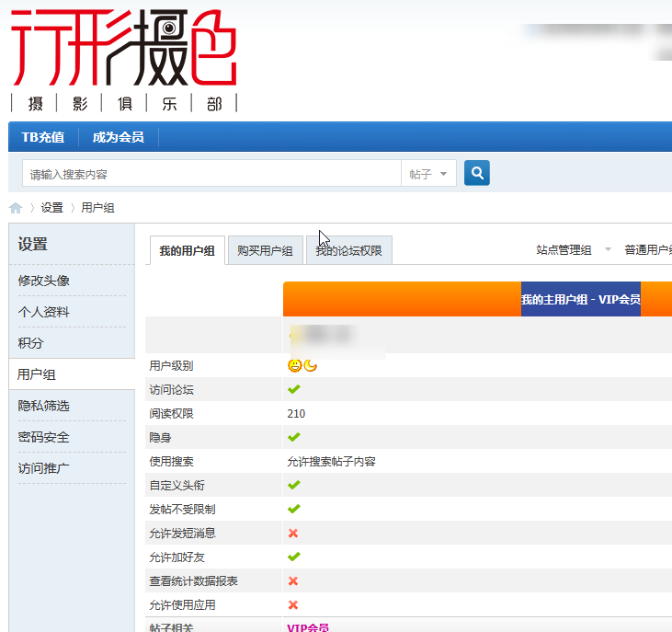
Task: Click the 用户级别 row label
Action: click(x=171, y=366)
